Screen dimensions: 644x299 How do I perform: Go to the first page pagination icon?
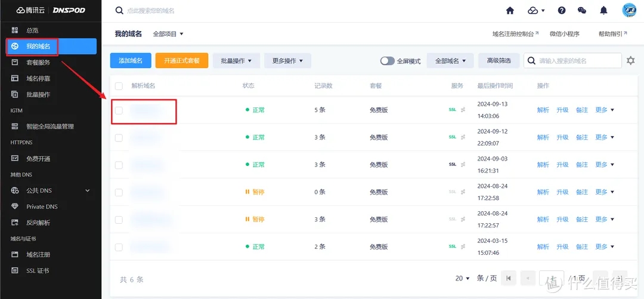point(509,278)
